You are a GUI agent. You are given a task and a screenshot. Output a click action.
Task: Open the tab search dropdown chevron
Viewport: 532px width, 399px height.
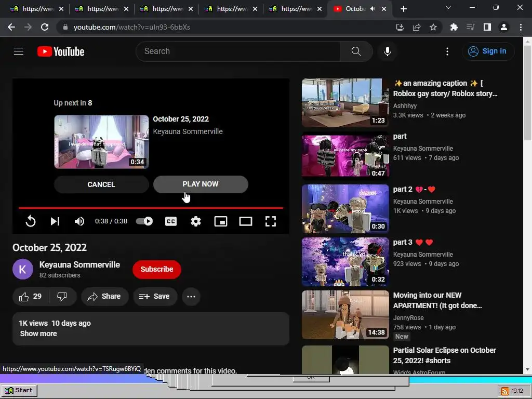448,7
